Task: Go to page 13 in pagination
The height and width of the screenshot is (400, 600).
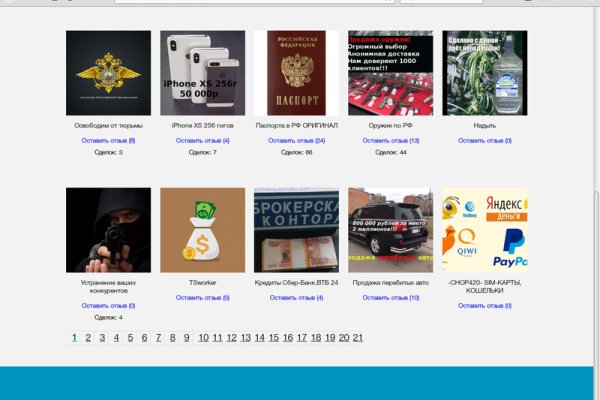Action: (x=246, y=338)
